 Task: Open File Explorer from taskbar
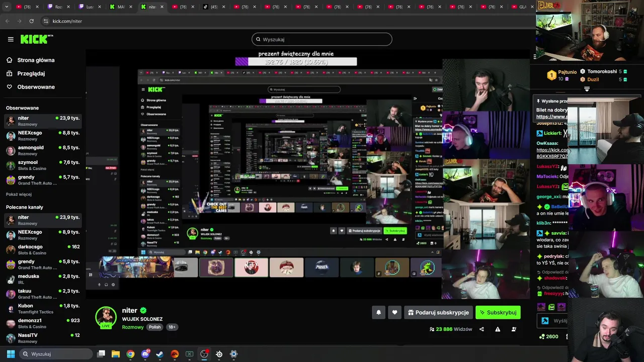[116, 354]
